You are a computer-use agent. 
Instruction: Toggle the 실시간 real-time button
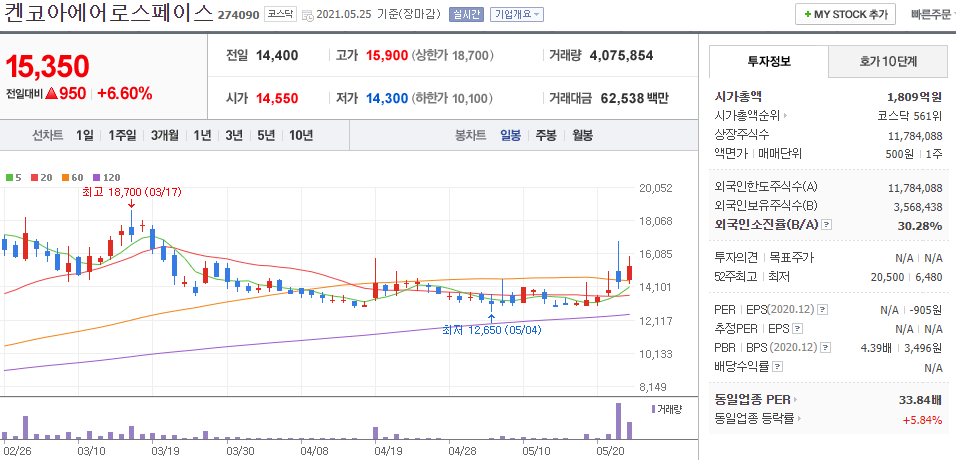point(466,15)
